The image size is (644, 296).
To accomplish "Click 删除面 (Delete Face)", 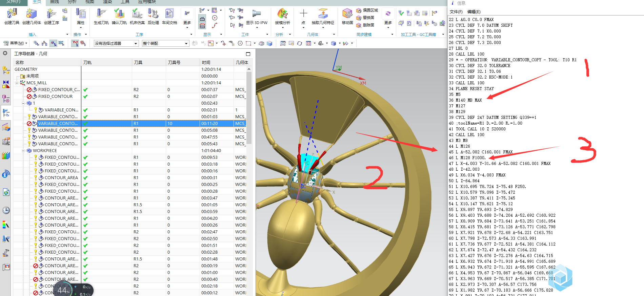I will 365,25.
